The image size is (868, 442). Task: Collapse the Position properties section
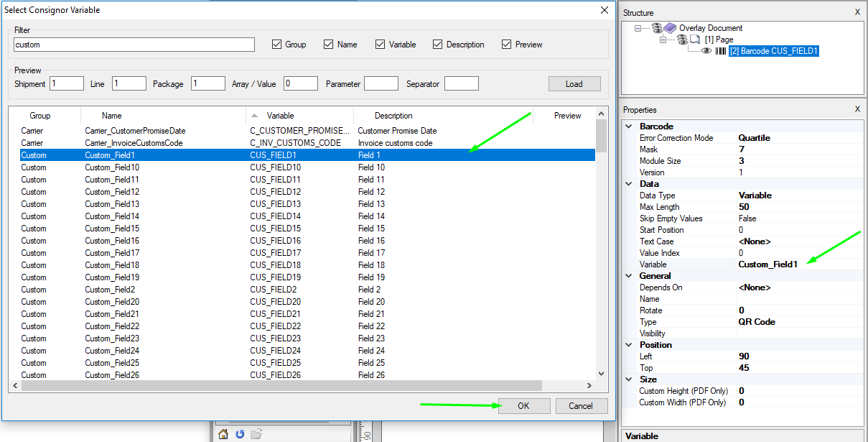[630, 345]
